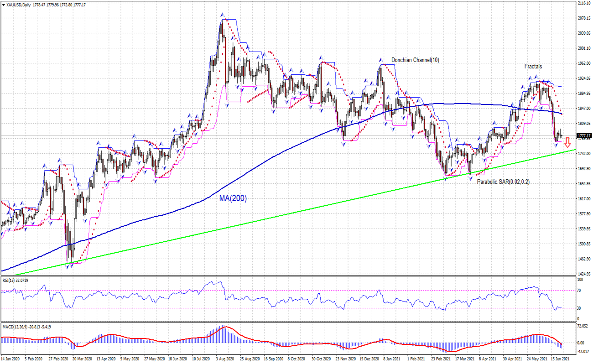Click the 8 Jan 2021 date marker
The image size is (593, 364).
[x=391, y=359]
